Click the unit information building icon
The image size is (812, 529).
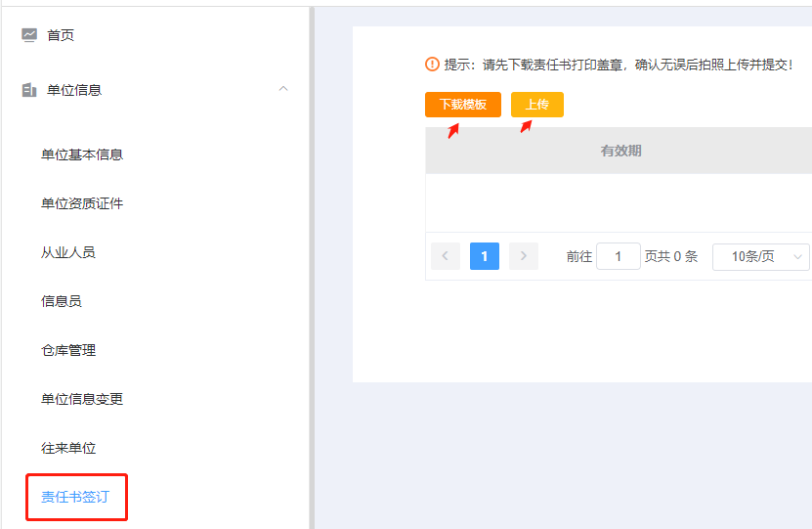pos(29,90)
